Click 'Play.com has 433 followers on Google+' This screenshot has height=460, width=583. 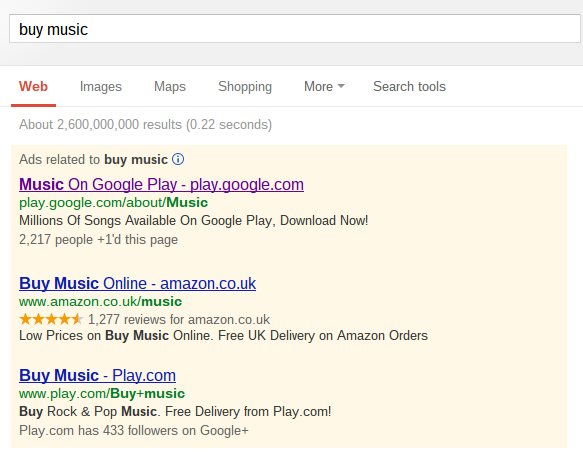point(134,431)
